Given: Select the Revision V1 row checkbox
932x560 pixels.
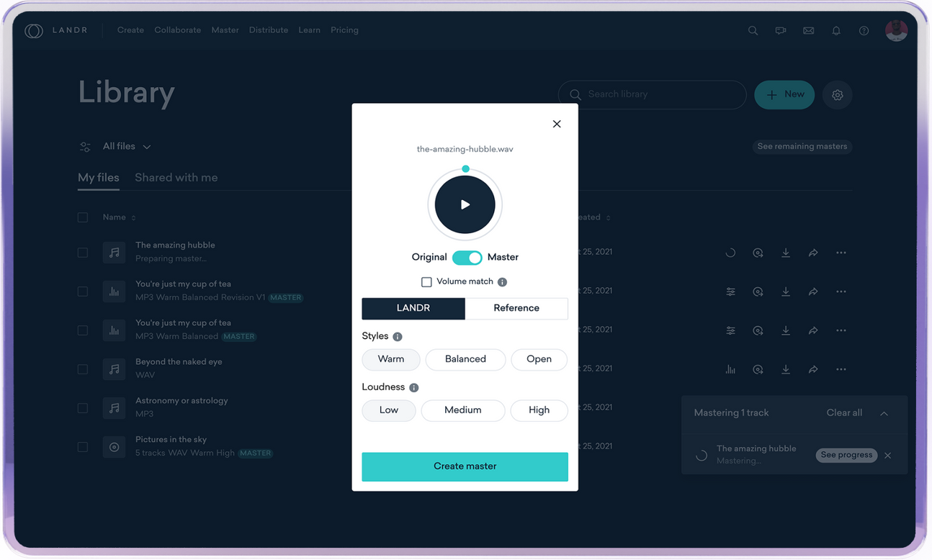Looking at the screenshot, I should tap(83, 292).
